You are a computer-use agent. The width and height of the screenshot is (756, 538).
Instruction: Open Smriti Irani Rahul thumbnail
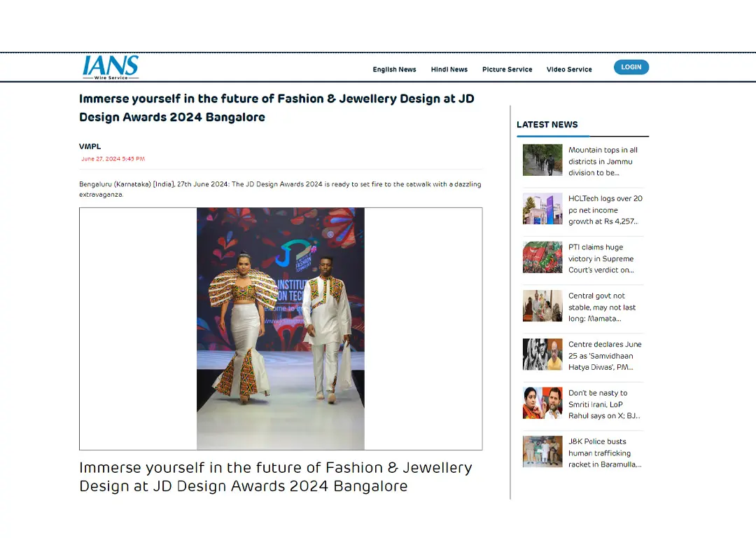pyautogui.click(x=542, y=403)
